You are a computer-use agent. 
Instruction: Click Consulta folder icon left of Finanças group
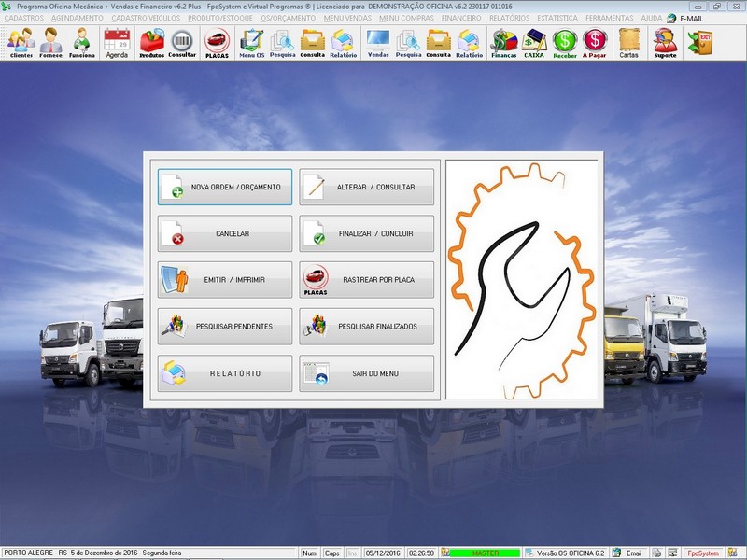click(x=438, y=43)
